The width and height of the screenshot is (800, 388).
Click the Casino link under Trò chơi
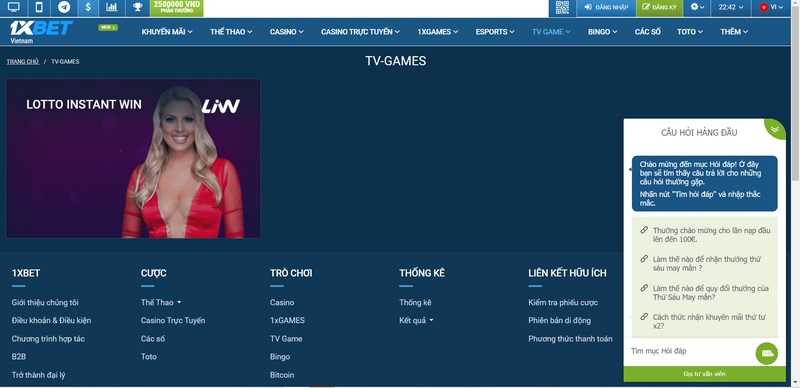[282, 302]
